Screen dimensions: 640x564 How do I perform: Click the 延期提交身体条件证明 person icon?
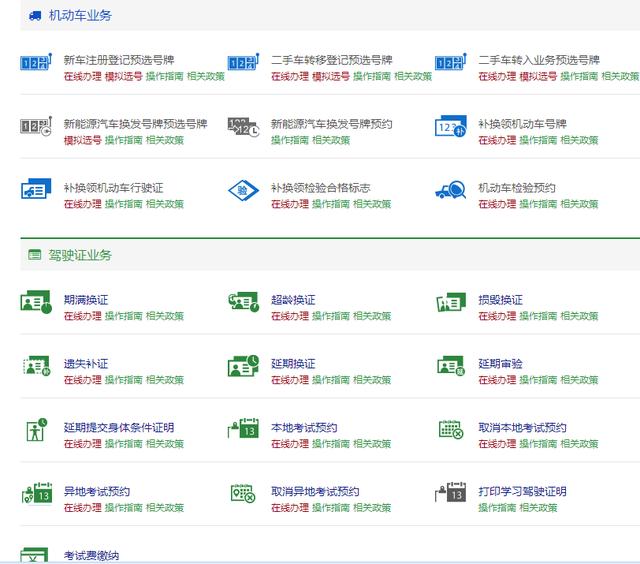click(x=36, y=429)
